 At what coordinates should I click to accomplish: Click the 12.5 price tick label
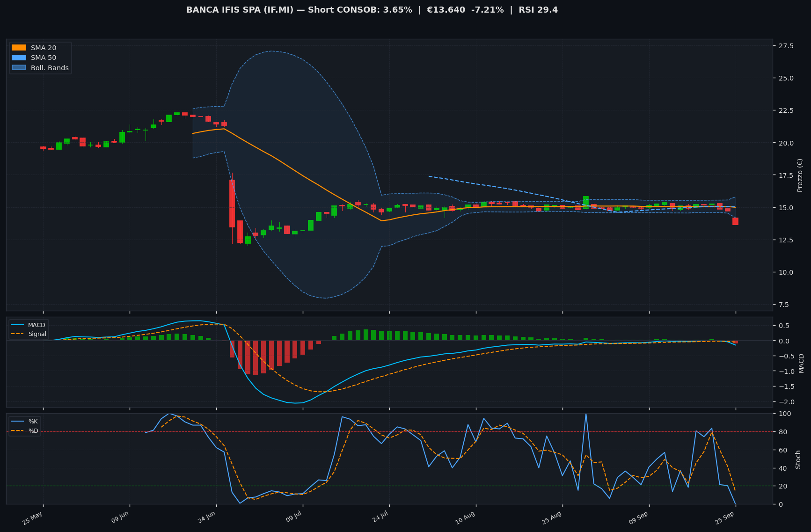click(x=786, y=240)
